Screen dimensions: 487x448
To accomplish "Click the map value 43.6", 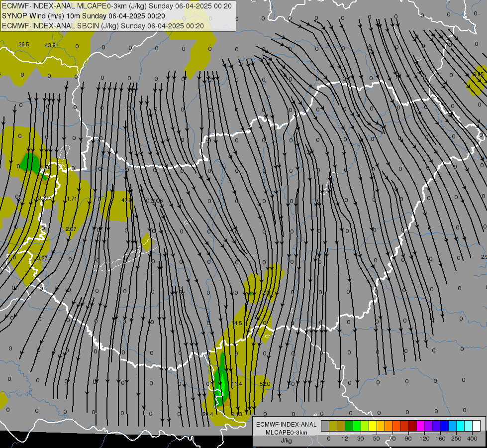I will coord(50,45).
